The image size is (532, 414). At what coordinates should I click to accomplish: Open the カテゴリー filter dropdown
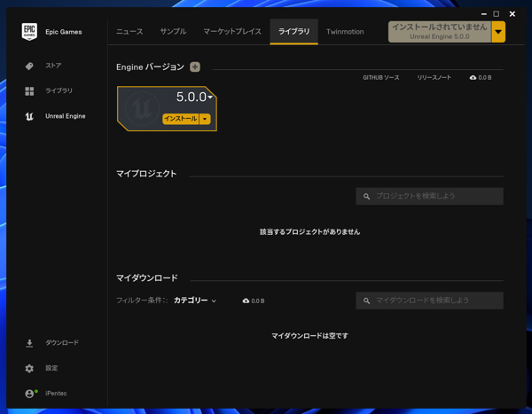(x=195, y=301)
